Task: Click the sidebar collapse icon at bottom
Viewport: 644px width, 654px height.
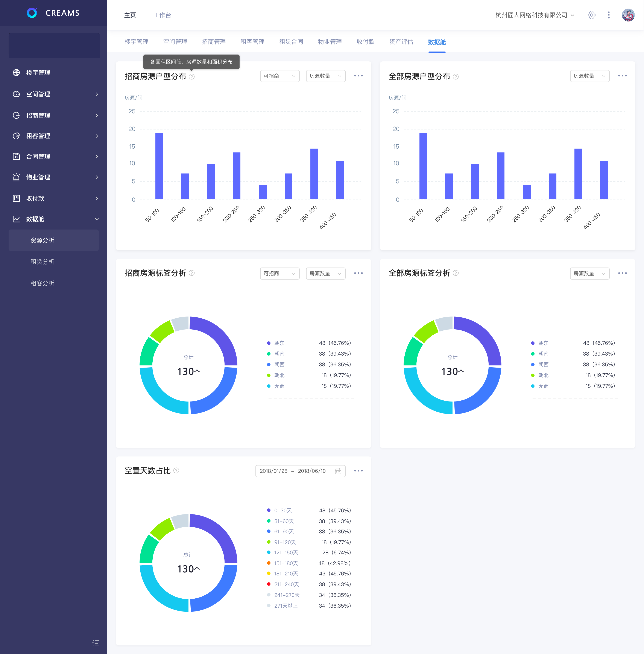Action: [96, 642]
